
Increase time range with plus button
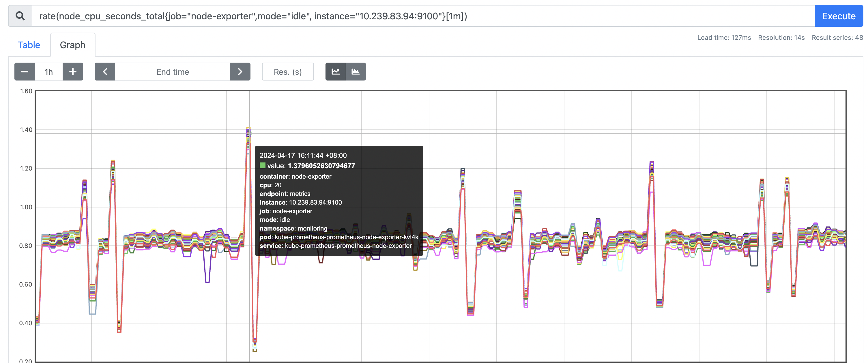pos(73,72)
